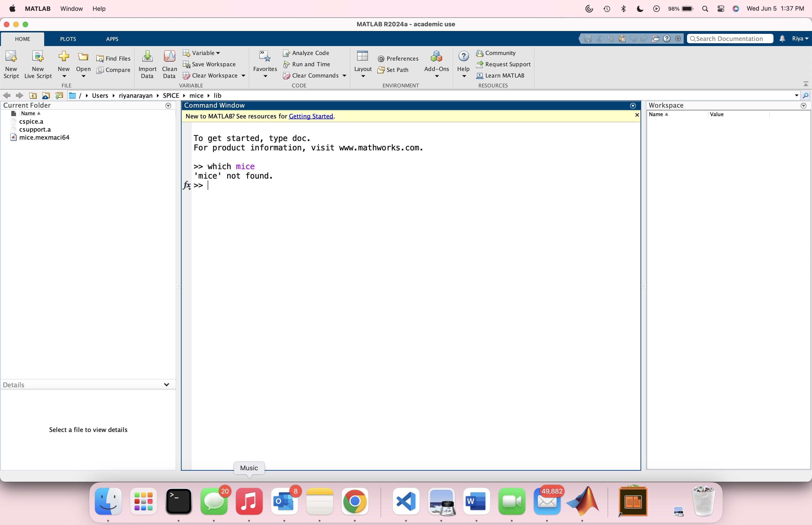Switch to the APPS tab

pos(112,39)
